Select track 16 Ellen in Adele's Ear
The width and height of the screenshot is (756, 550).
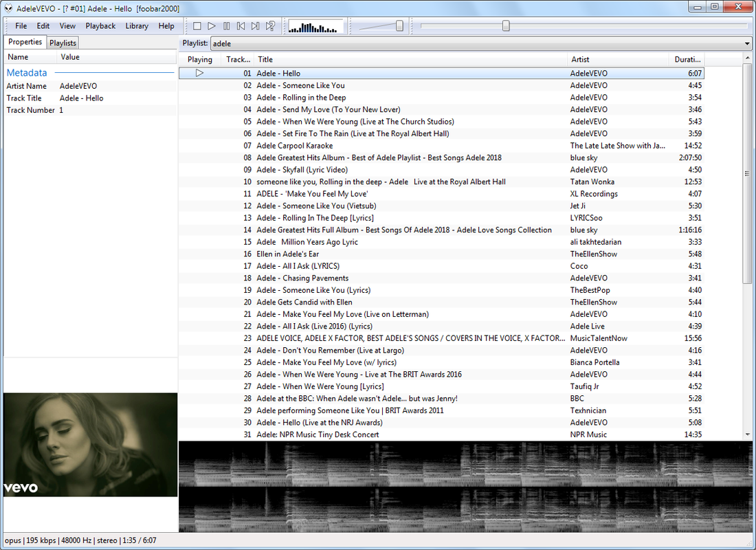pos(441,254)
